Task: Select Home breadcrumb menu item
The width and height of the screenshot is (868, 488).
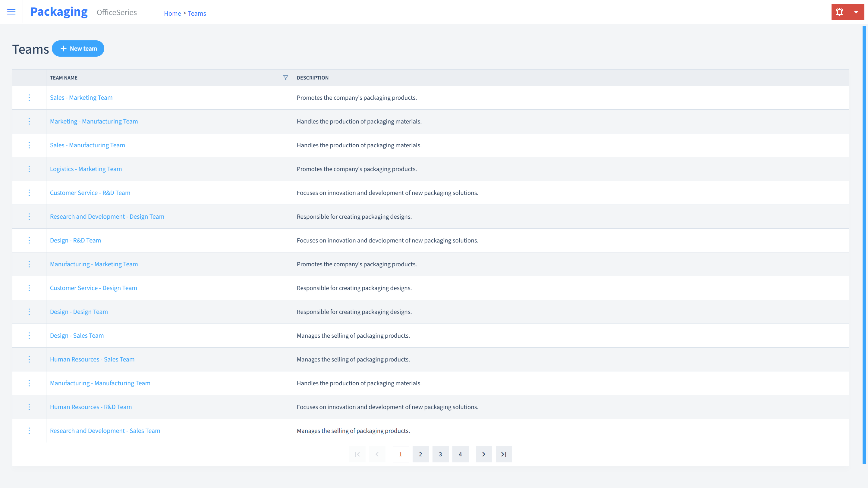Action: point(172,13)
